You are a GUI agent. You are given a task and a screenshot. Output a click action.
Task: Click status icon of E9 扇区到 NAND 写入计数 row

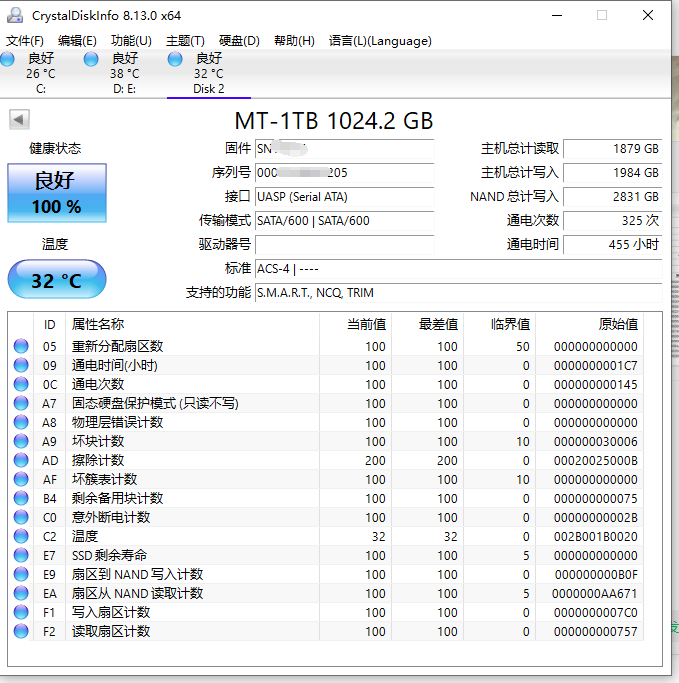[x=21, y=574]
